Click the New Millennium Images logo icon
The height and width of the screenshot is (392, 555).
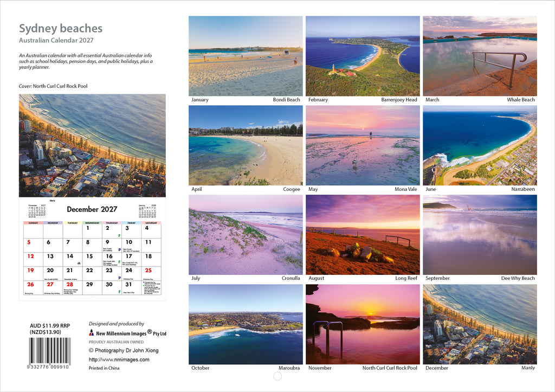pyautogui.click(x=92, y=333)
